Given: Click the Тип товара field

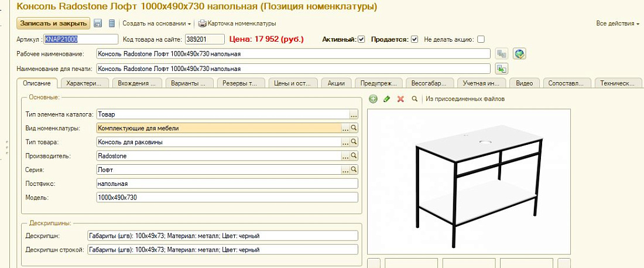Looking at the screenshot, I should 218,142.
